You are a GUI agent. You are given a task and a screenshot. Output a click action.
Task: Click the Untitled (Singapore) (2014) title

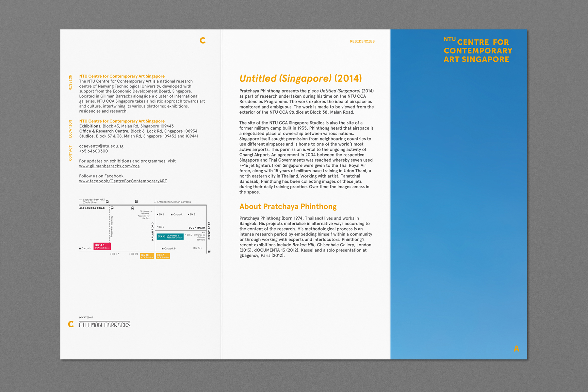(301, 78)
